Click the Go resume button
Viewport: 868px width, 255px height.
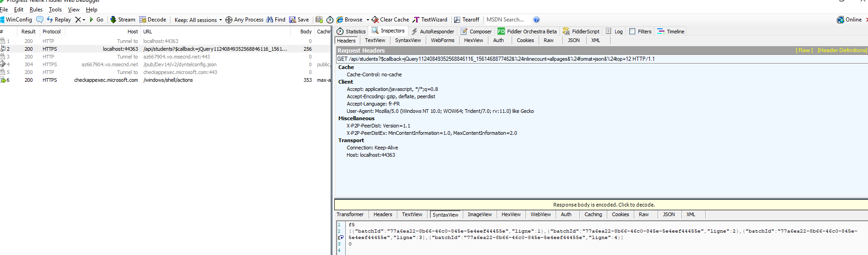pyautogui.click(x=96, y=20)
